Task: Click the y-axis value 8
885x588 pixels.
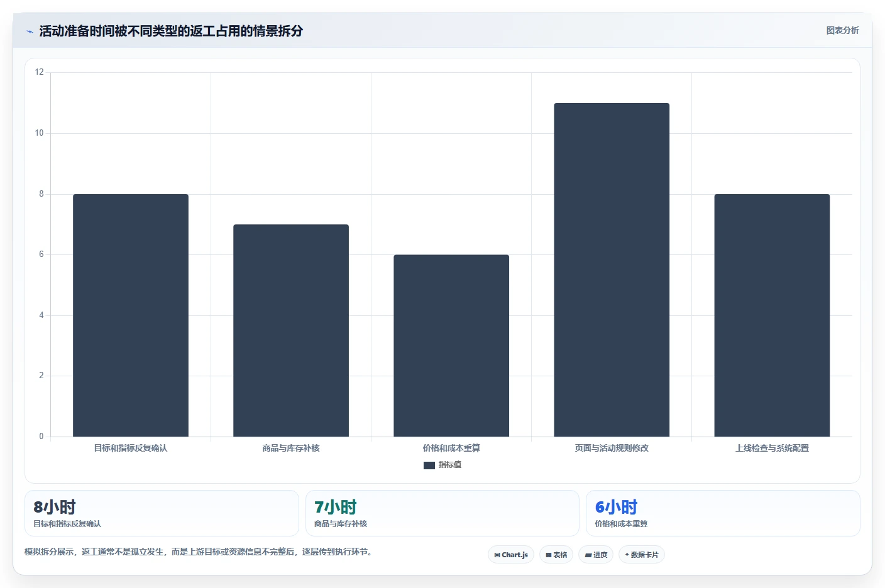Action: [41, 194]
